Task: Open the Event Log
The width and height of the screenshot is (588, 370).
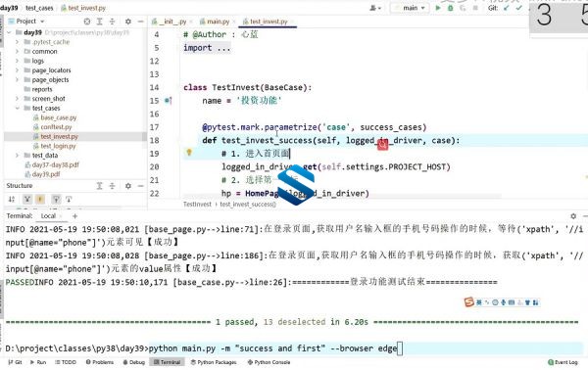Action: 563,362
